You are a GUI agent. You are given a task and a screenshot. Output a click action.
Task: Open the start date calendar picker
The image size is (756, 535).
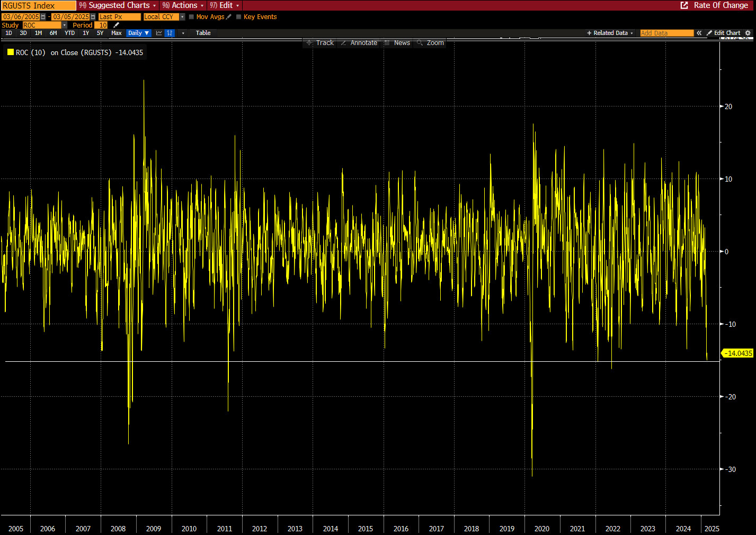(43, 17)
